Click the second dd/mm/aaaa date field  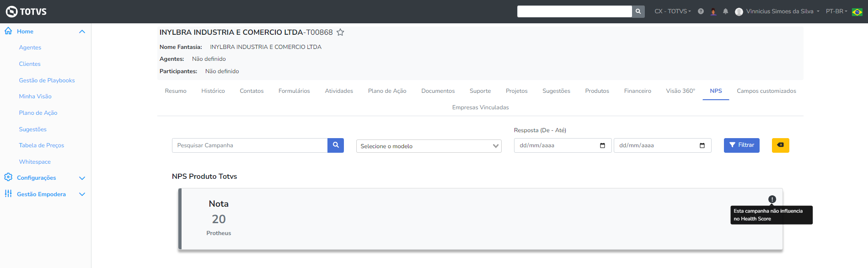(x=663, y=145)
